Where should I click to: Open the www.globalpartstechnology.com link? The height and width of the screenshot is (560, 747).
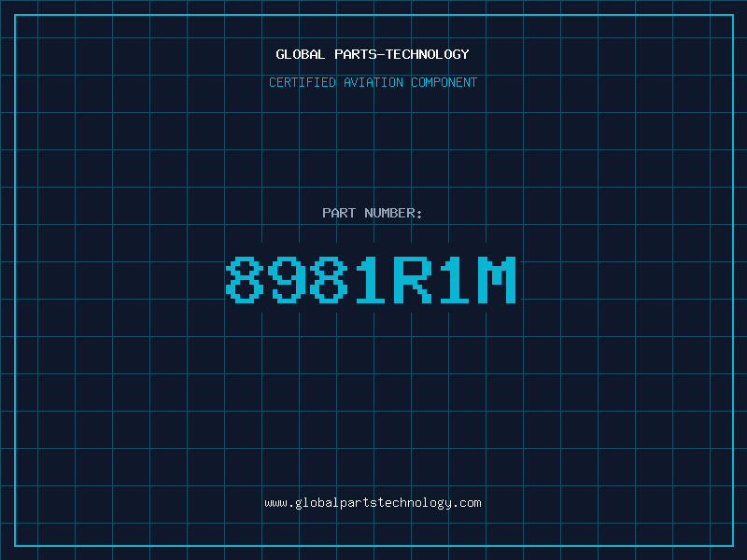pos(373,503)
